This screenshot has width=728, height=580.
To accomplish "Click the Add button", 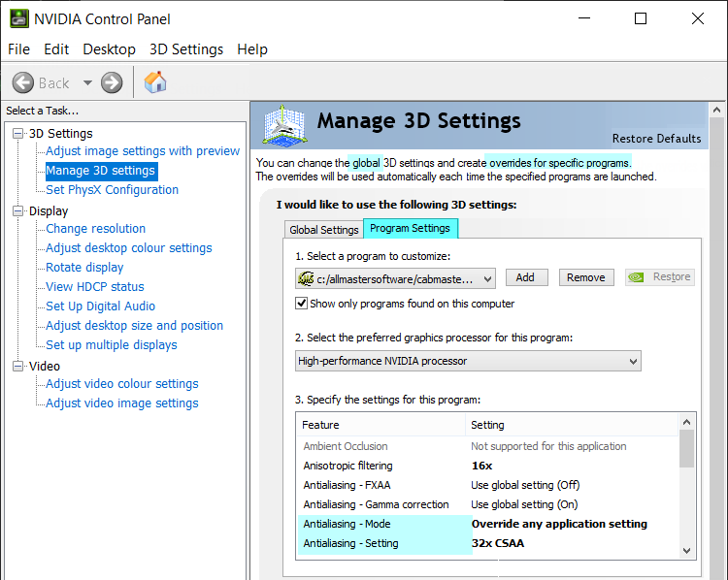I will pos(525,277).
